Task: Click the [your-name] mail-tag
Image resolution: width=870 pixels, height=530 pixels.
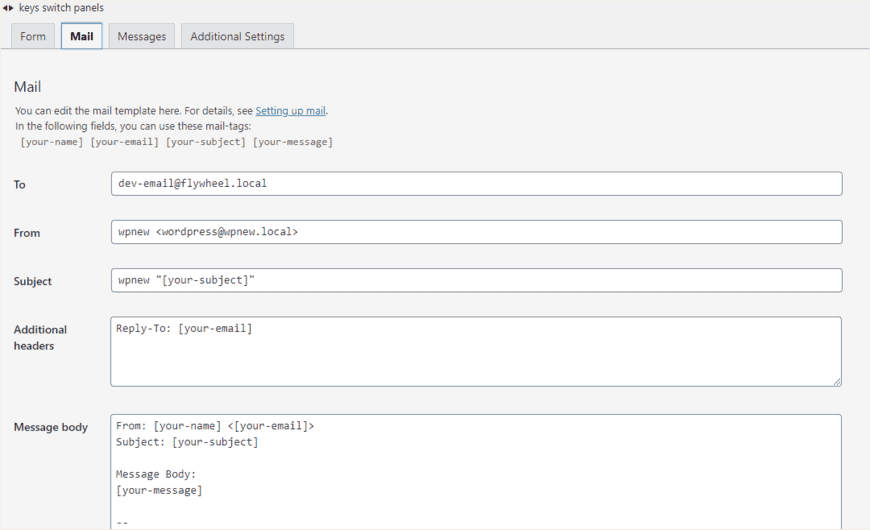Action: (52, 142)
